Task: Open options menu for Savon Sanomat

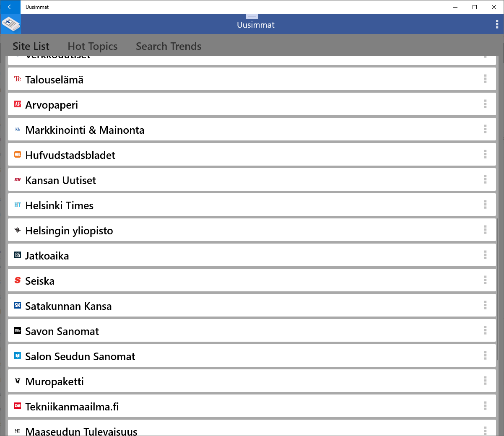Action: point(485,330)
